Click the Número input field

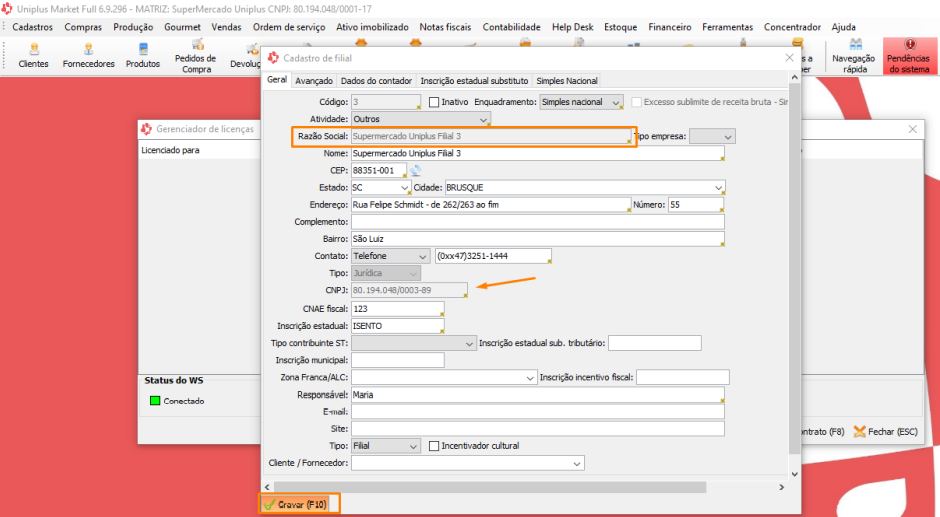pyautogui.click(x=696, y=205)
